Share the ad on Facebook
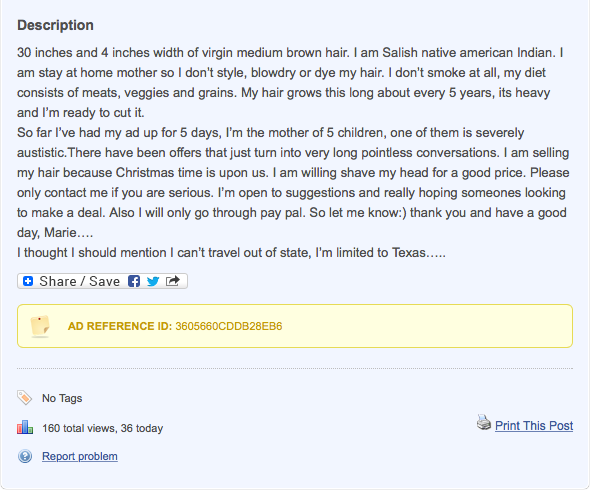This screenshot has width=590, height=501. (134, 281)
